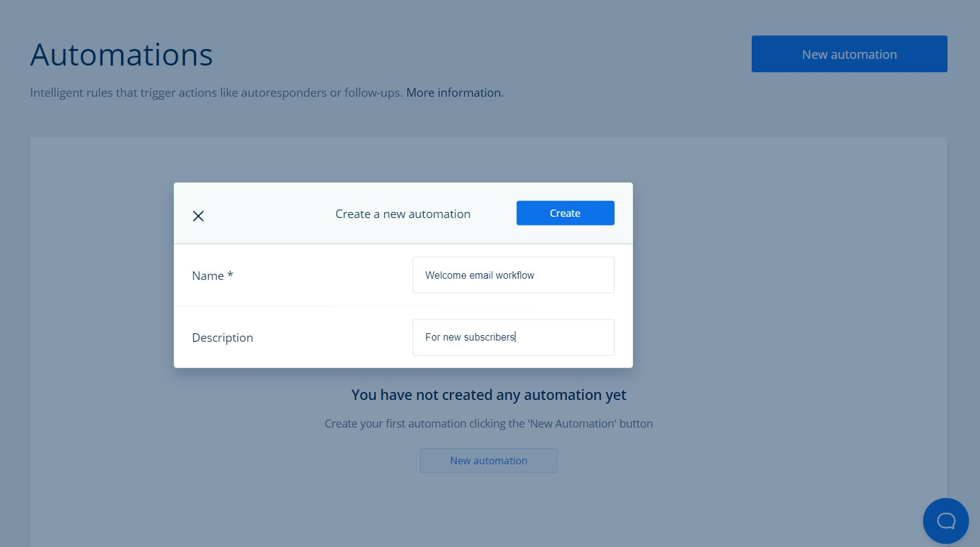Click 'Create a new automation' dialog title

coord(403,214)
